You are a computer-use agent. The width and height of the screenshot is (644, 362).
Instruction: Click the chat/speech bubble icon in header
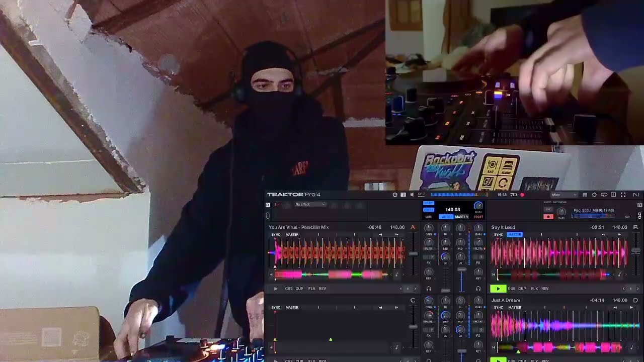pyautogui.click(x=604, y=195)
